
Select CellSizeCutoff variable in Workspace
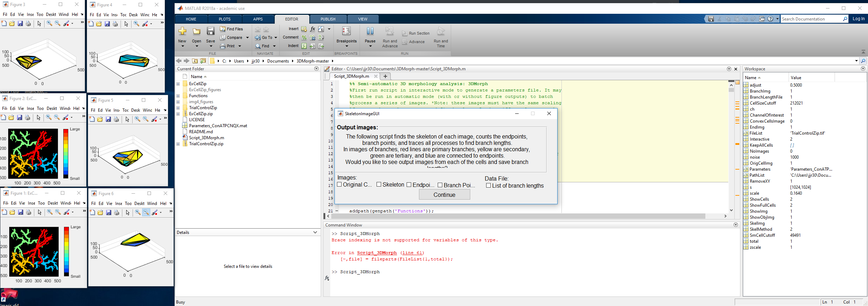tap(763, 103)
